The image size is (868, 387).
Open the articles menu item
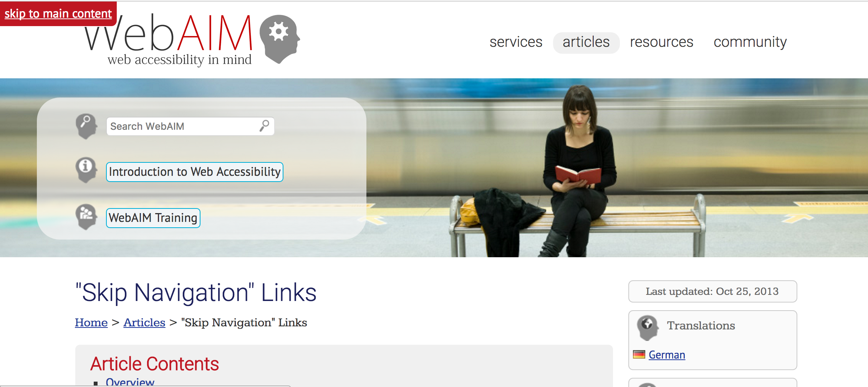[586, 42]
